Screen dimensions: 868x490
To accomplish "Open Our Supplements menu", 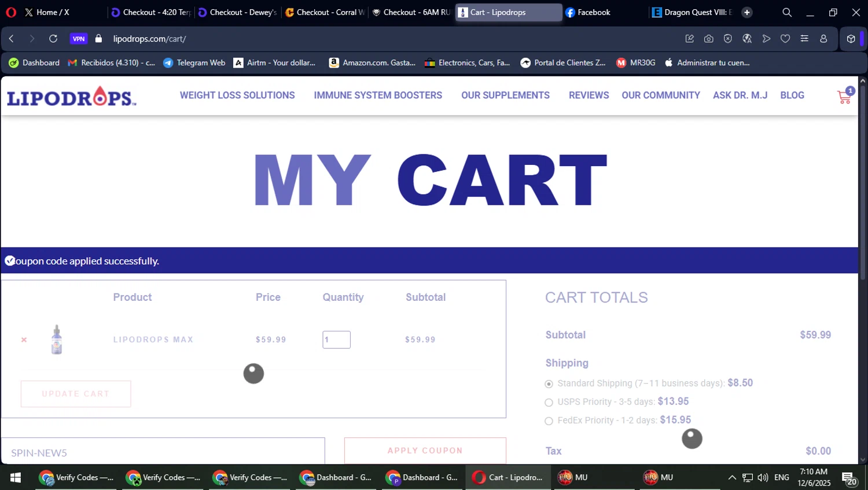I will point(505,95).
